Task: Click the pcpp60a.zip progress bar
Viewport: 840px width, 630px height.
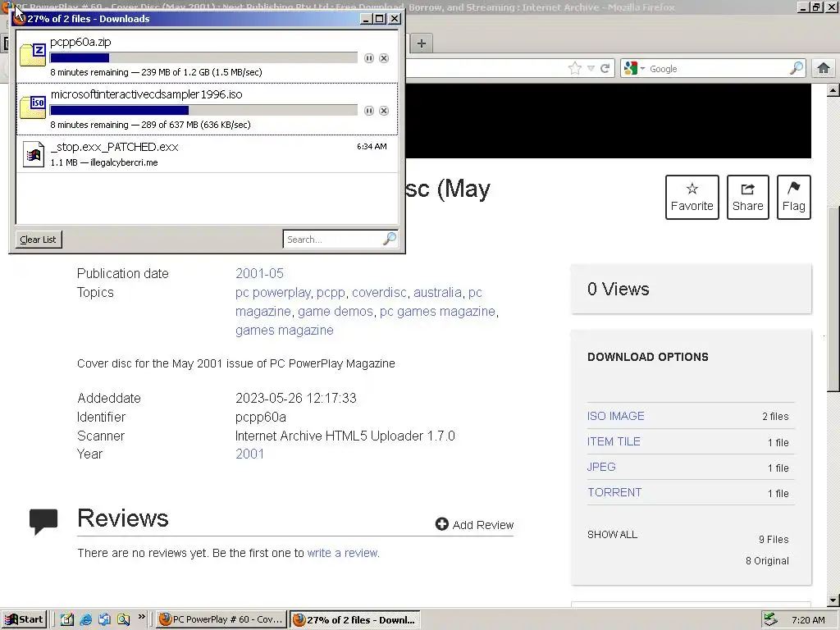Action: pyautogui.click(x=203, y=58)
